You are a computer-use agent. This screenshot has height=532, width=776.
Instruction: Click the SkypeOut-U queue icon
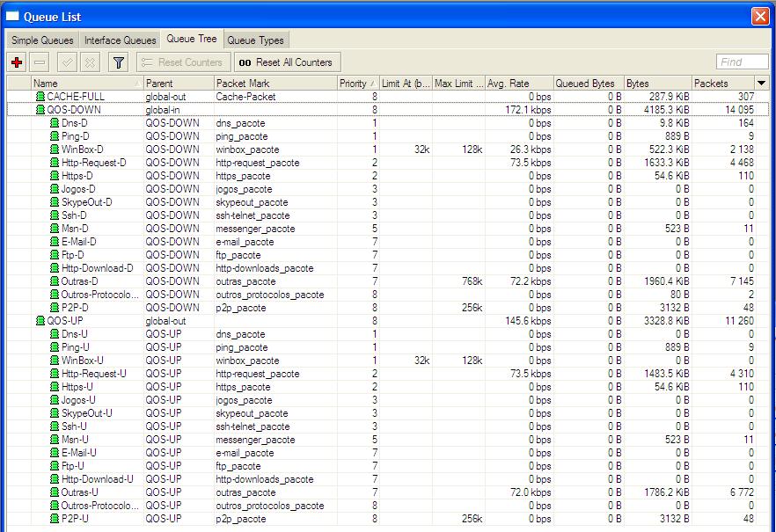55,413
